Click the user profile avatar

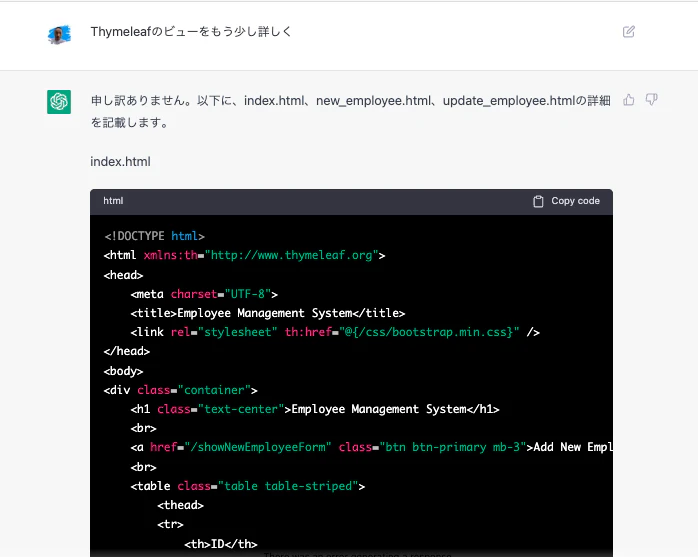pyautogui.click(x=59, y=35)
